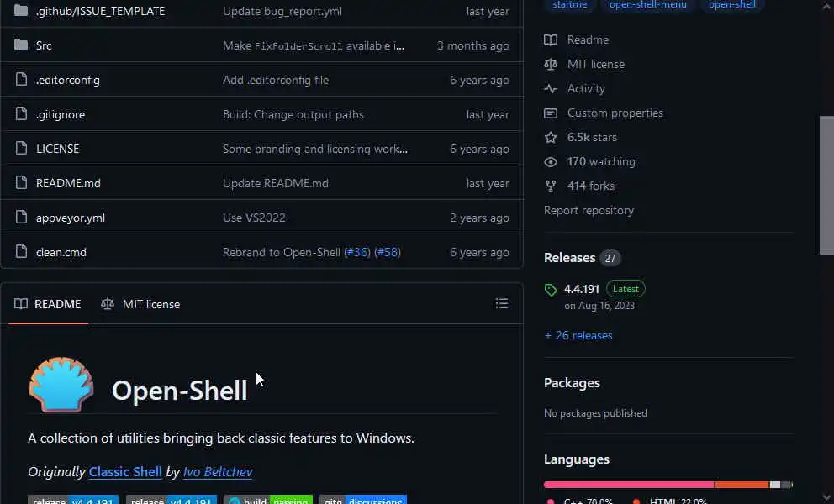Click the eye icon beside 170 watching
The image size is (834, 504).
click(551, 162)
